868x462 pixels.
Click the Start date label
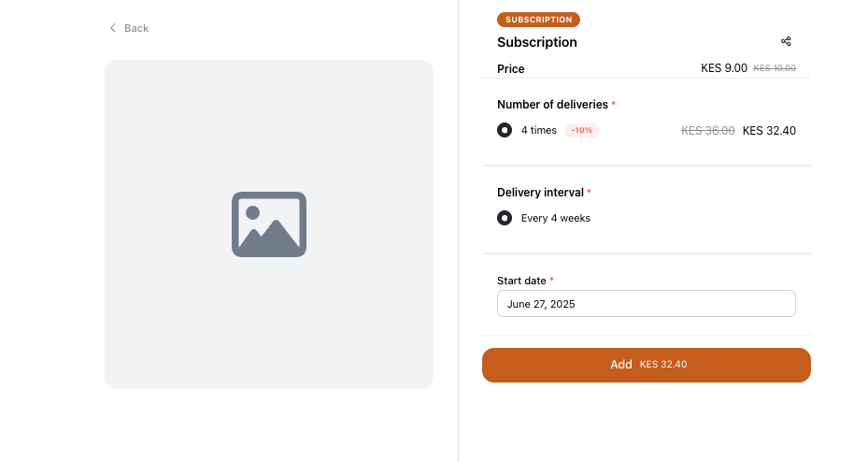[521, 281]
